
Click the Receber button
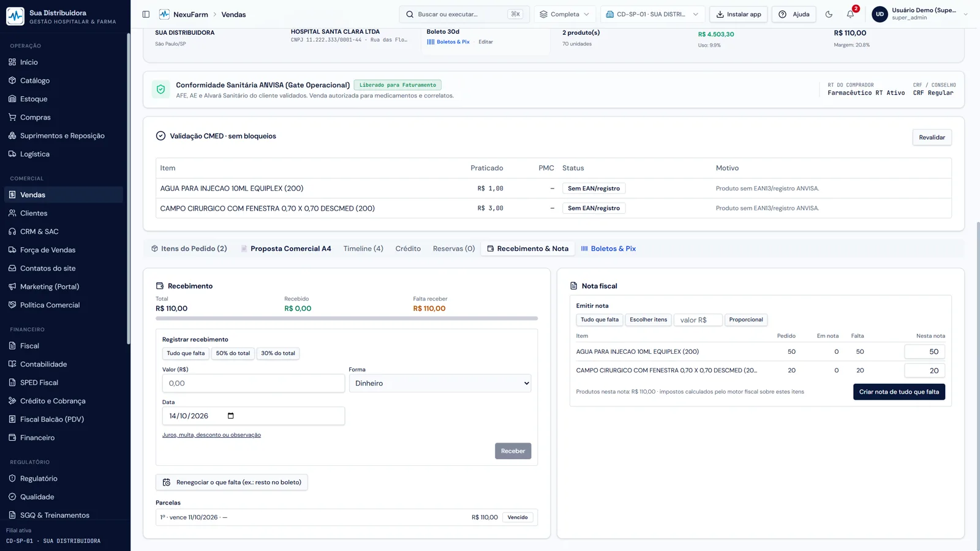[x=513, y=451]
